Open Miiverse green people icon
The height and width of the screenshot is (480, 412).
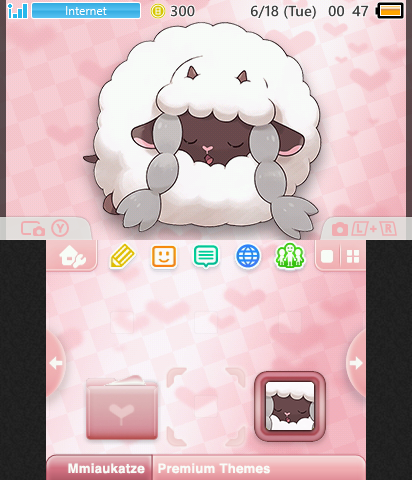tap(290, 256)
